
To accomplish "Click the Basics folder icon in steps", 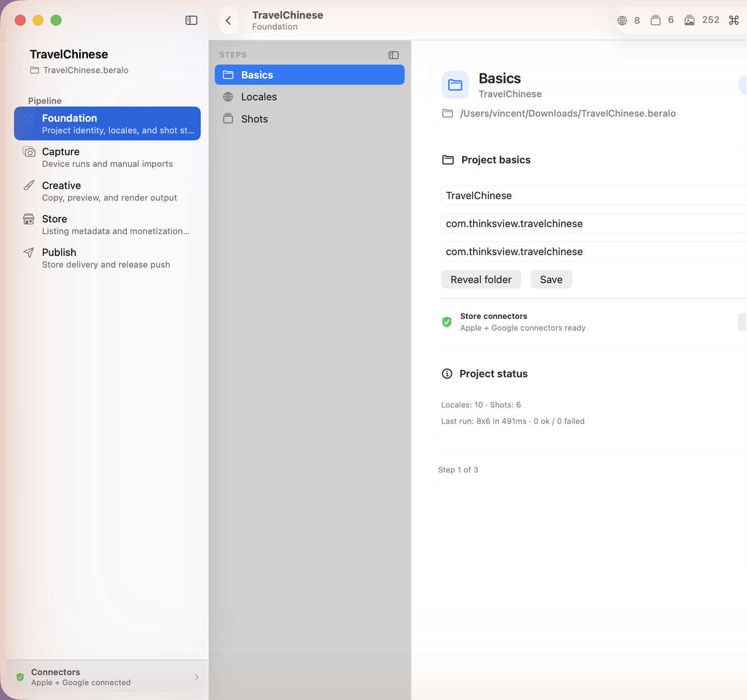I will click(228, 75).
